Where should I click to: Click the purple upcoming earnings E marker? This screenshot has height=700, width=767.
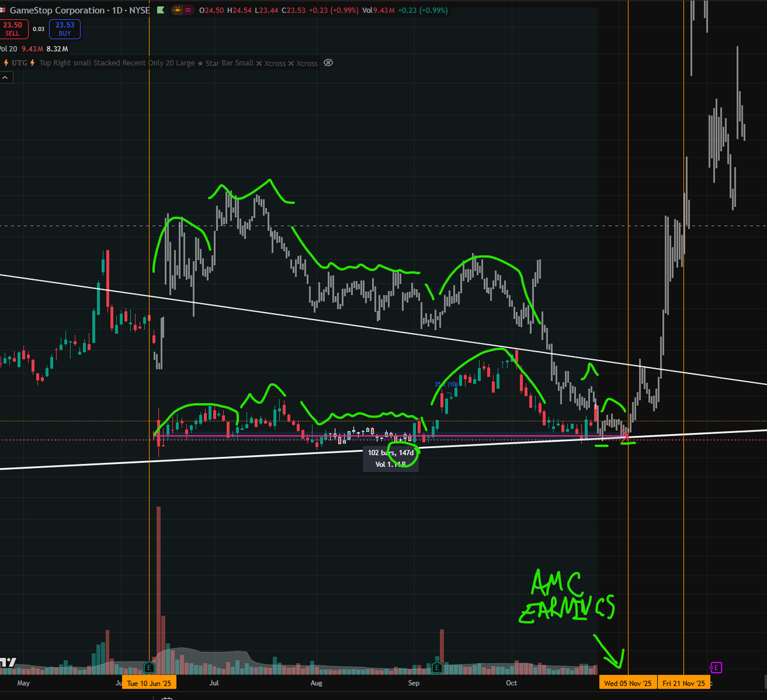coord(716,667)
